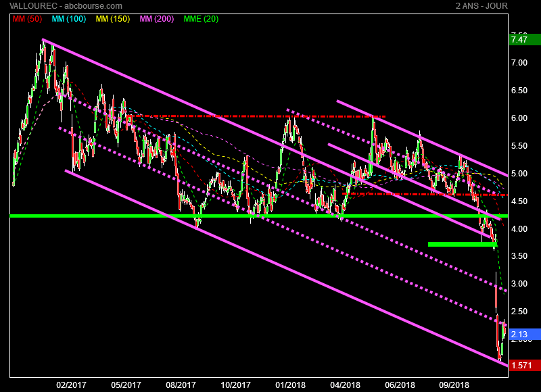
Task: Click the 04/2018 date axis label
Action: [345, 385]
